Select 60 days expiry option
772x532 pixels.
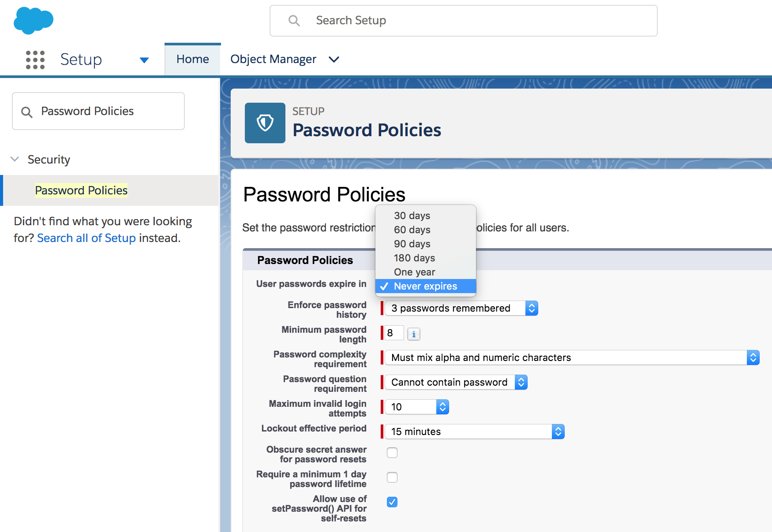point(426,230)
